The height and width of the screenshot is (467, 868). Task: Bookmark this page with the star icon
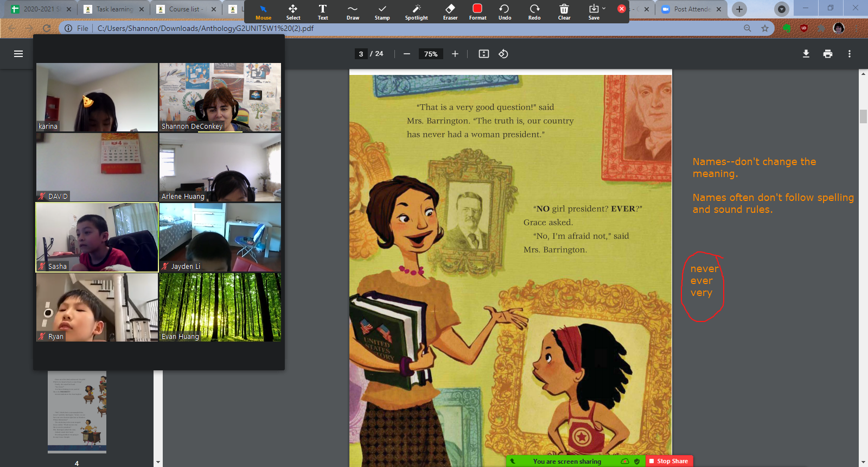pyautogui.click(x=765, y=28)
